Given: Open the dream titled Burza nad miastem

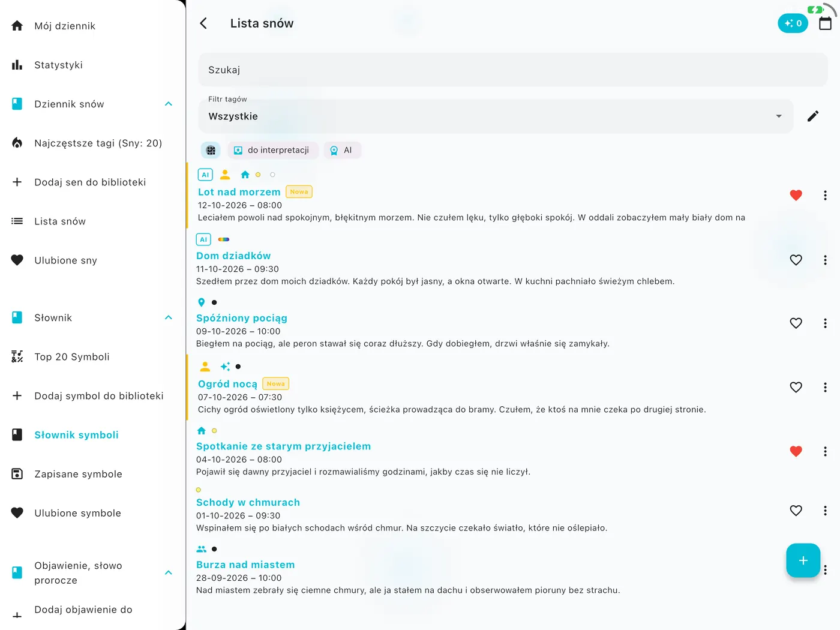Looking at the screenshot, I should (x=245, y=565).
